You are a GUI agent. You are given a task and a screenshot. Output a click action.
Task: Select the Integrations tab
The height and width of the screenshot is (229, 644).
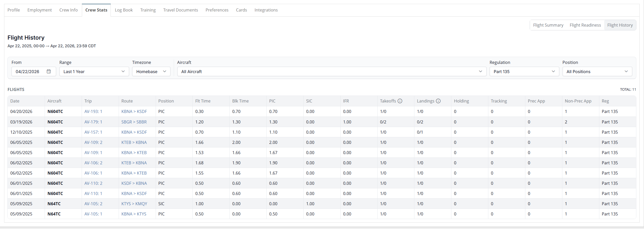pos(266,10)
